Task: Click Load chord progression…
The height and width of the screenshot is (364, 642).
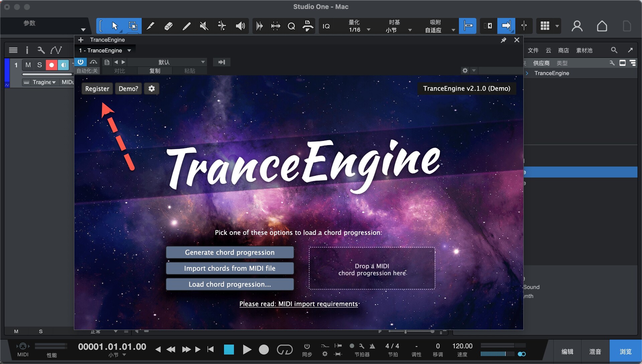Action: coord(230,284)
